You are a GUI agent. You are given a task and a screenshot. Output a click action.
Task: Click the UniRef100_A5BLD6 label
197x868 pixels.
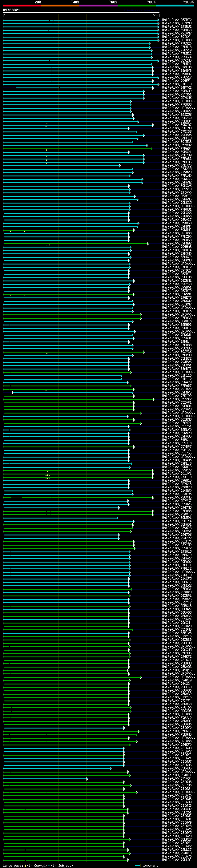tap(177, 162)
